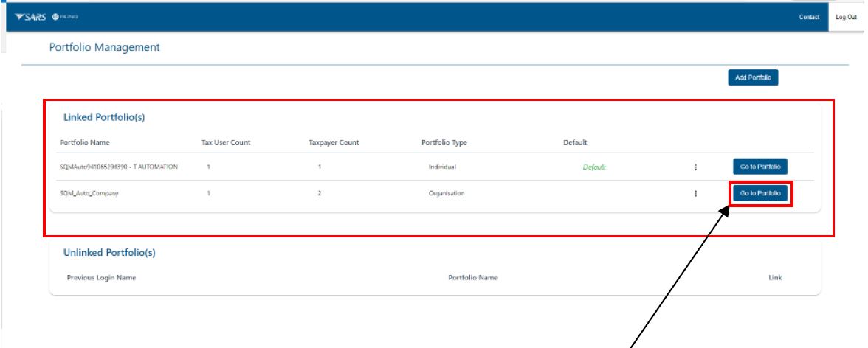
Task: Click Previous Login Name column header
Action: (x=101, y=278)
